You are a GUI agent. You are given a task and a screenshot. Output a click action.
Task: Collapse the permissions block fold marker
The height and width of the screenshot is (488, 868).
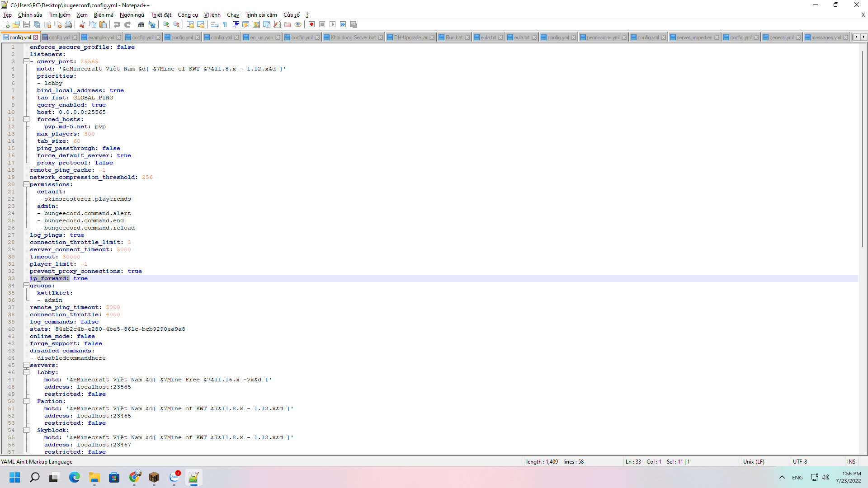26,184
